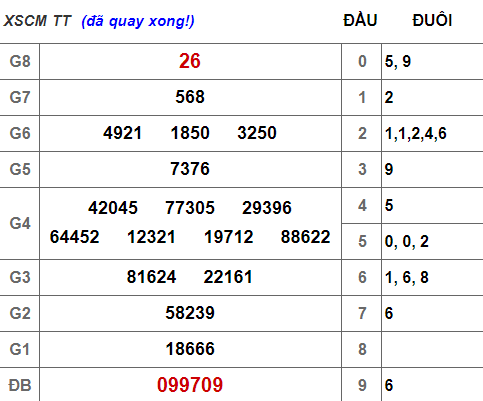
Task: Click the G4 number 88622
Action: pos(306,237)
